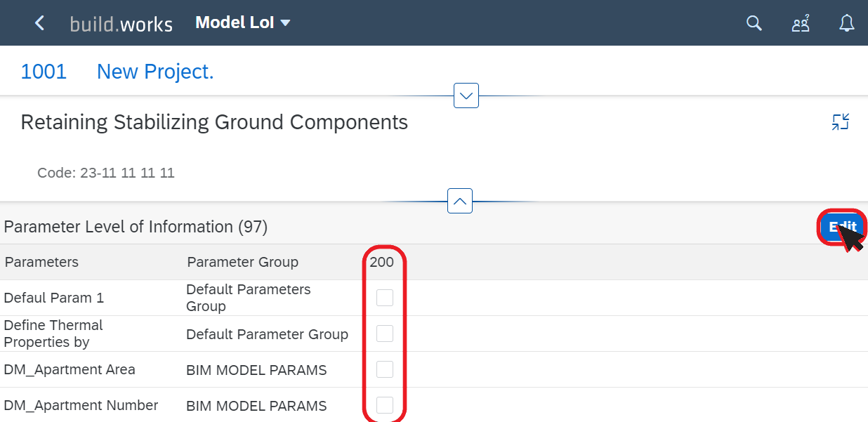Image resolution: width=868 pixels, height=422 pixels.
Task: Open the notifications bell icon
Action: (847, 23)
